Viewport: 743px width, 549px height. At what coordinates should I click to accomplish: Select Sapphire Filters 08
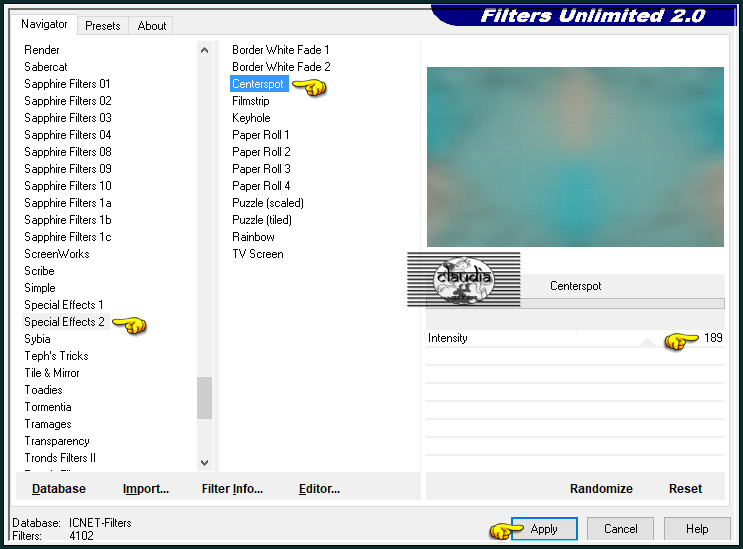(x=68, y=152)
